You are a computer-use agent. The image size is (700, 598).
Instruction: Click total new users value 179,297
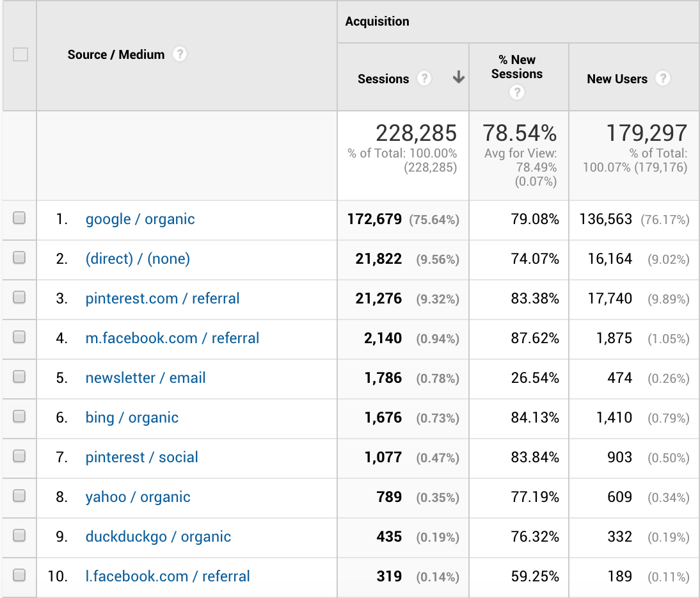click(x=646, y=133)
